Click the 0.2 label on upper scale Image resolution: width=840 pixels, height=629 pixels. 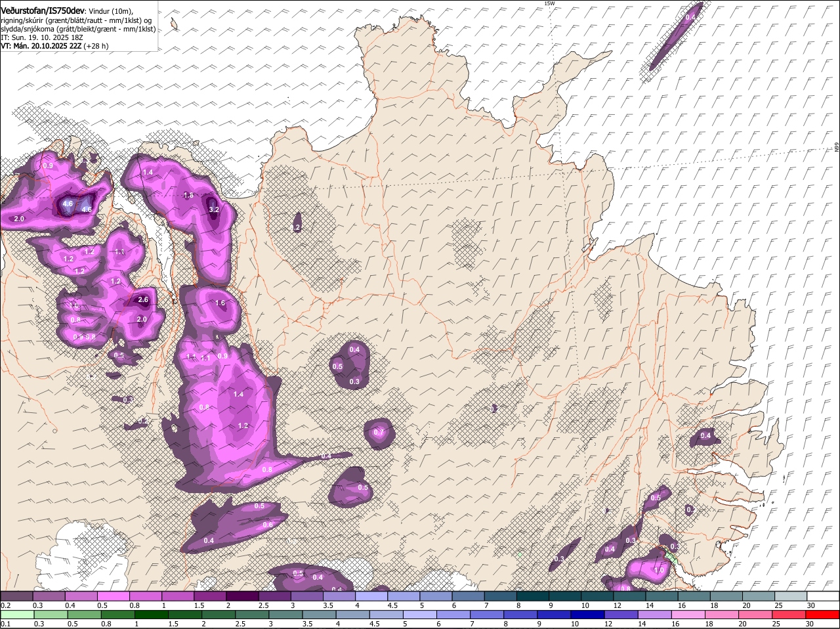coord(5,605)
